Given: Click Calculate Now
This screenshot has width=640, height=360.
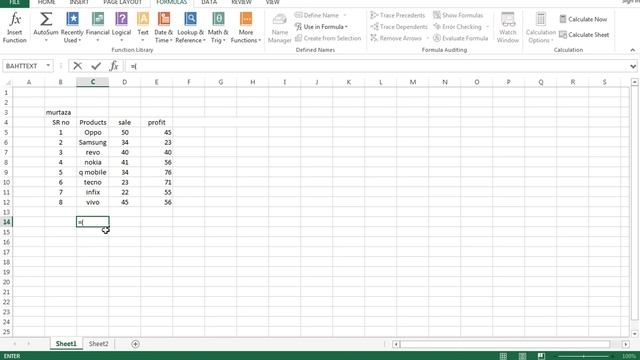Looking at the screenshot, I should click(x=583, y=19).
